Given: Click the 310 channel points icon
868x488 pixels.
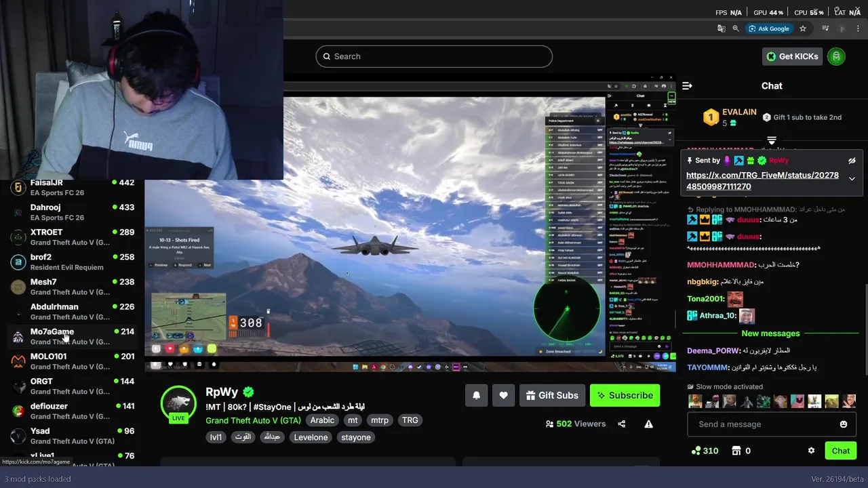Looking at the screenshot, I should 695,451.
